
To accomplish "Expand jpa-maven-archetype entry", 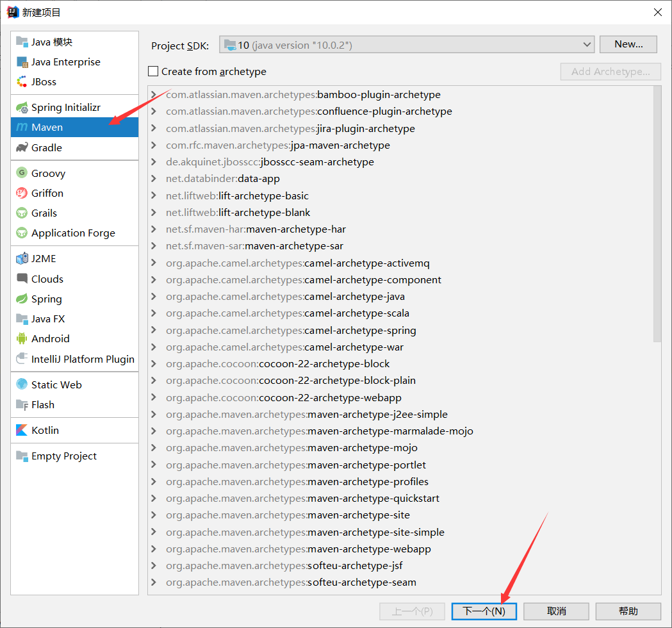I will [x=154, y=145].
